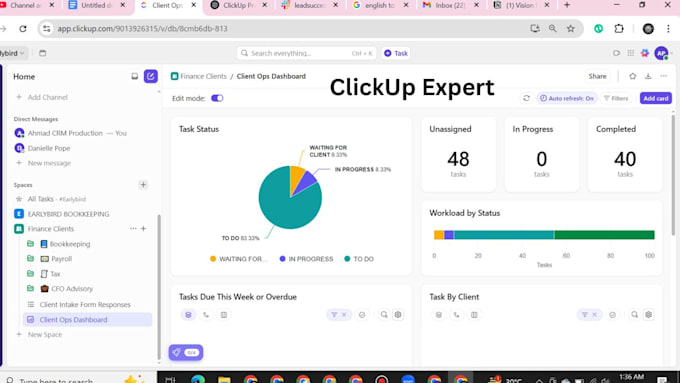Click the browser bookmark star icon
The image size is (680, 383).
(x=571, y=29)
